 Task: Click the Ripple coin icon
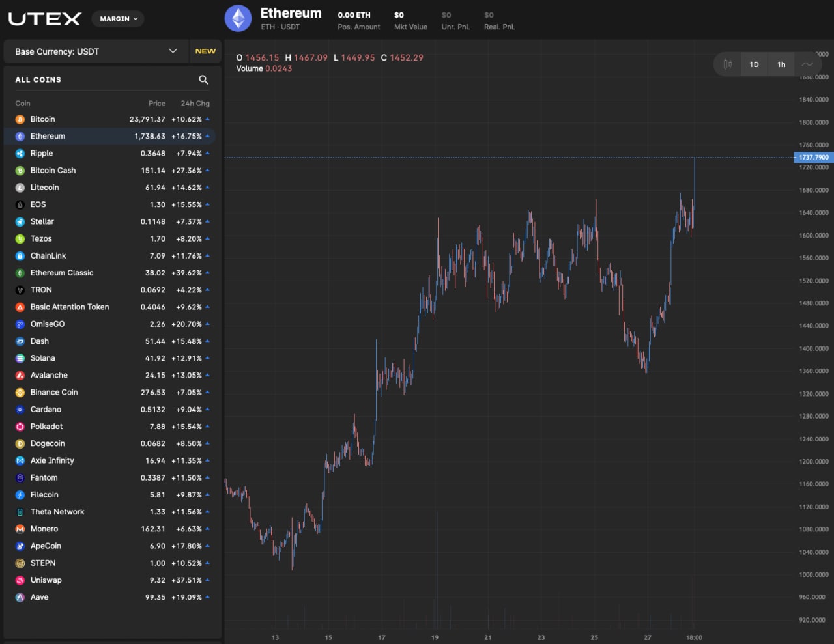20,154
